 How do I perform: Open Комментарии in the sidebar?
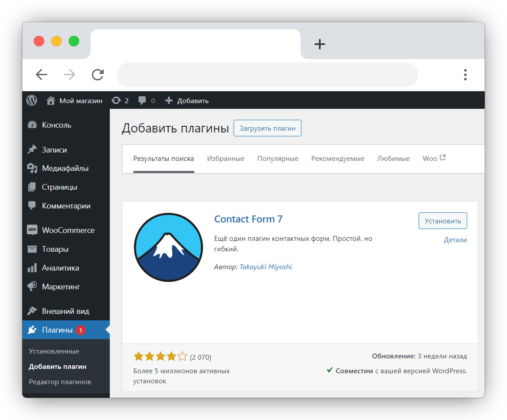click(x=66, y=205)
